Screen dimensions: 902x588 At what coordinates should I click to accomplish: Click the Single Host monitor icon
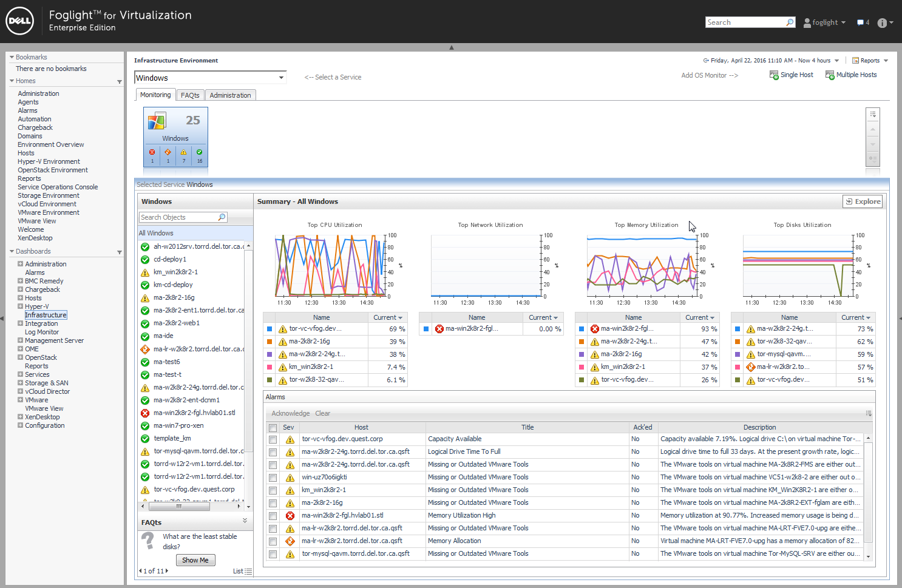click(x=774, y=75)
